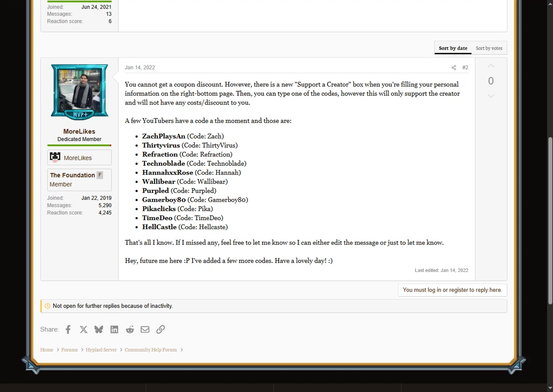
Task: Click the Foundation guild F badge
Action: pos(100,175)
